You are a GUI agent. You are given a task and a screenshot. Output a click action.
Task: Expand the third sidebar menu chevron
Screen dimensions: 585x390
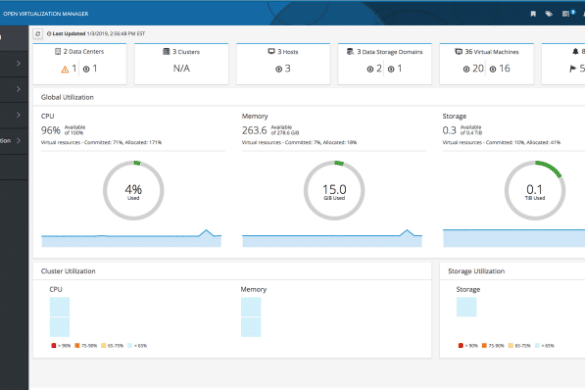tap(18, 115)
